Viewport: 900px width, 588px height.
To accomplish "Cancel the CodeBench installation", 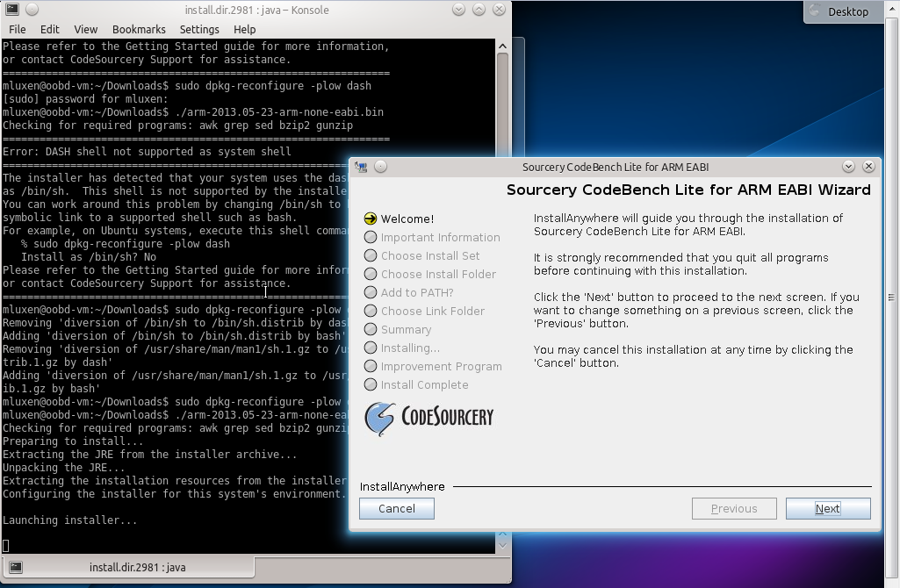I will (396, 508).
